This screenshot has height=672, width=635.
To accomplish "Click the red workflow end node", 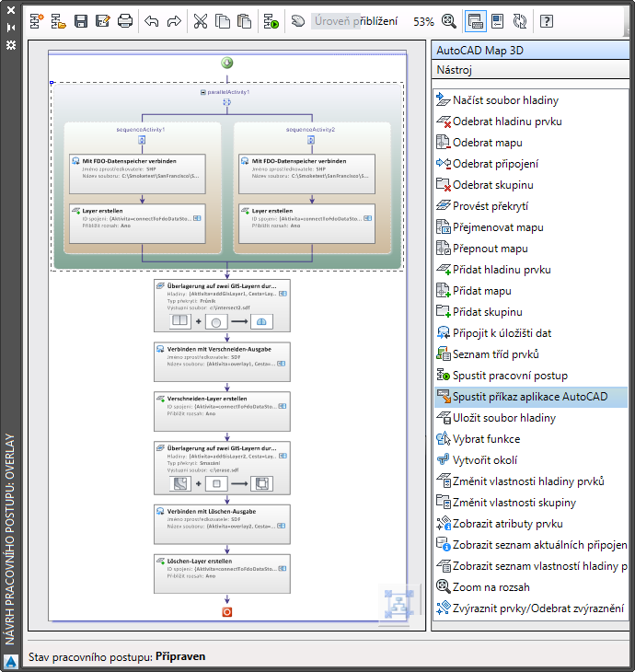I will [227, 612].
